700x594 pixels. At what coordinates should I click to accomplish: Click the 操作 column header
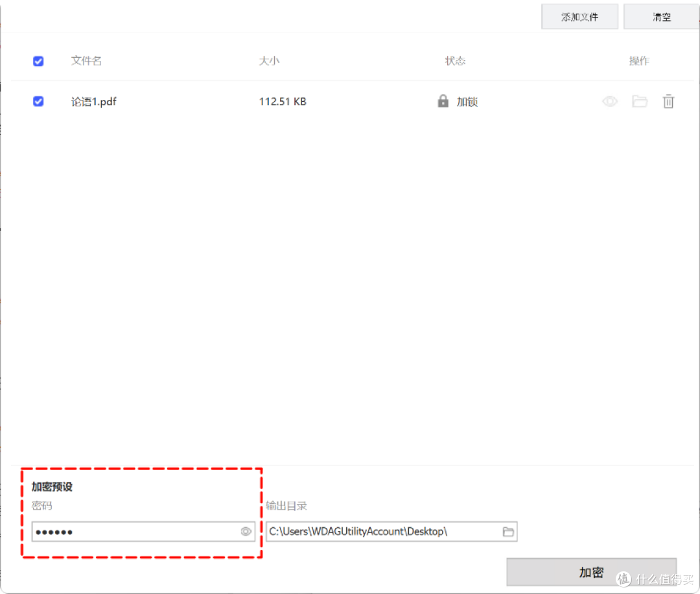click(639, 61)
